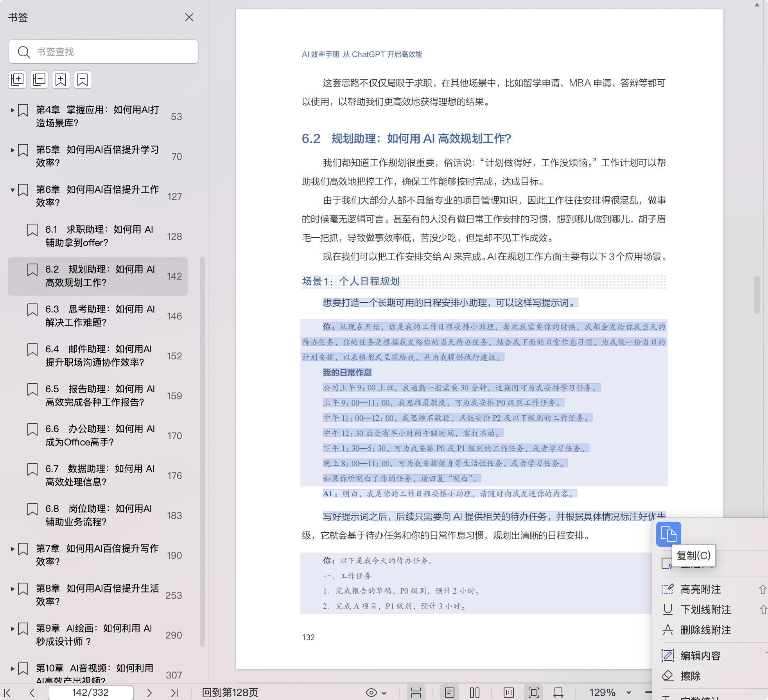
Task: Expand 第9章 bookmark disclosure triangle
Action: 13,629
